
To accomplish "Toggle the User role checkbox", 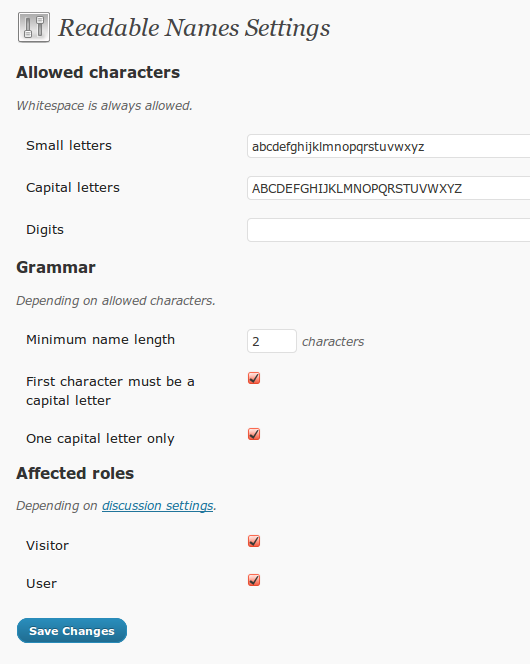I will [254, 580].
